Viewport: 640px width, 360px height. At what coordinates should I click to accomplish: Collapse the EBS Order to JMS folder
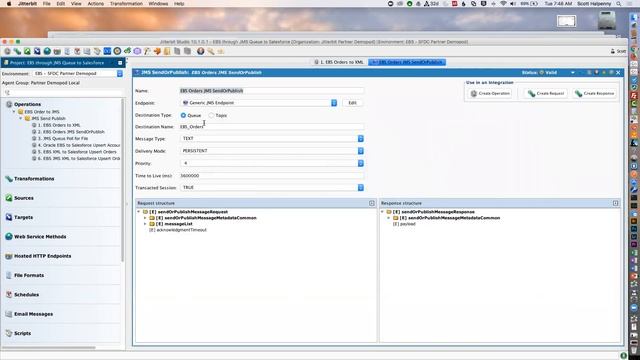point(14,112)
